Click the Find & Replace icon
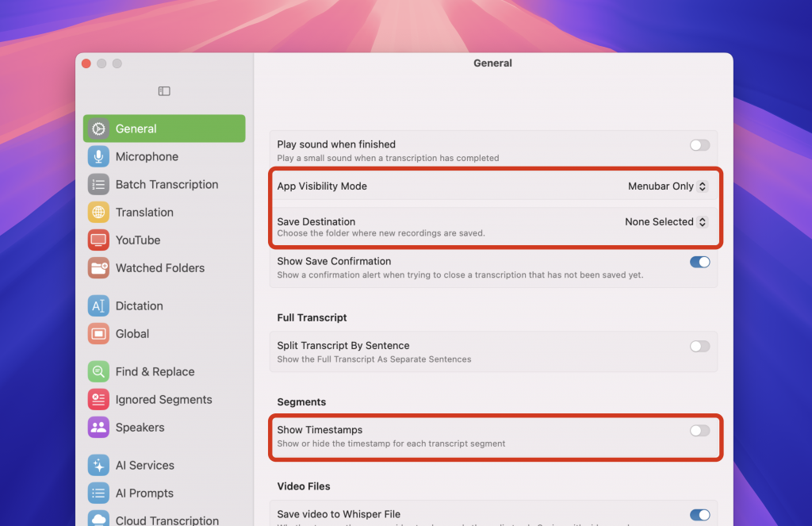 (98, 371)
